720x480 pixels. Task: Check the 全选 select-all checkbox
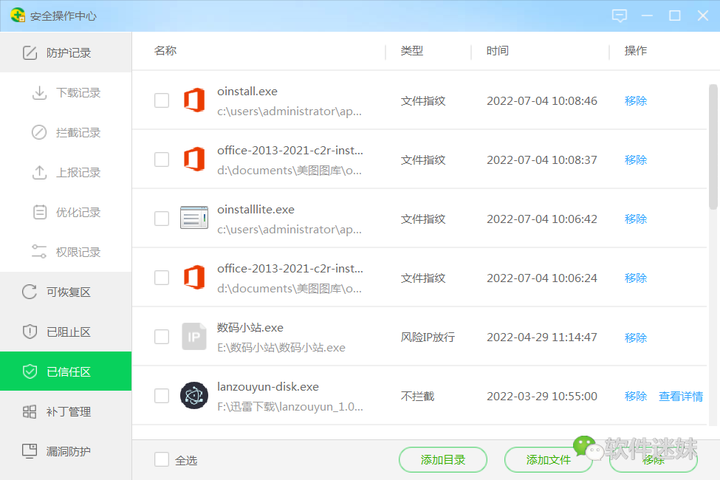pyautogui.click(x=162, y=459)
